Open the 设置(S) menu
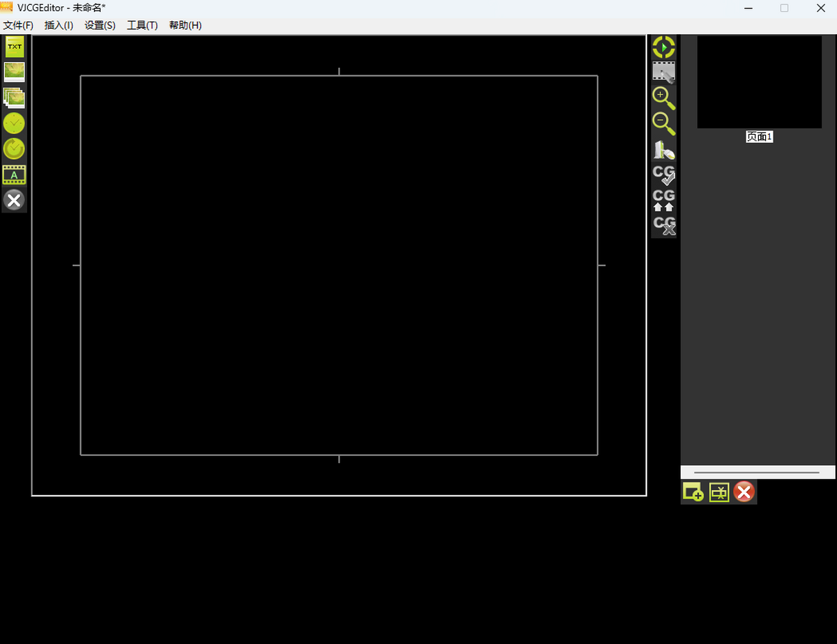837x644 pixels. pyautogui.click(x=100, y=25)
